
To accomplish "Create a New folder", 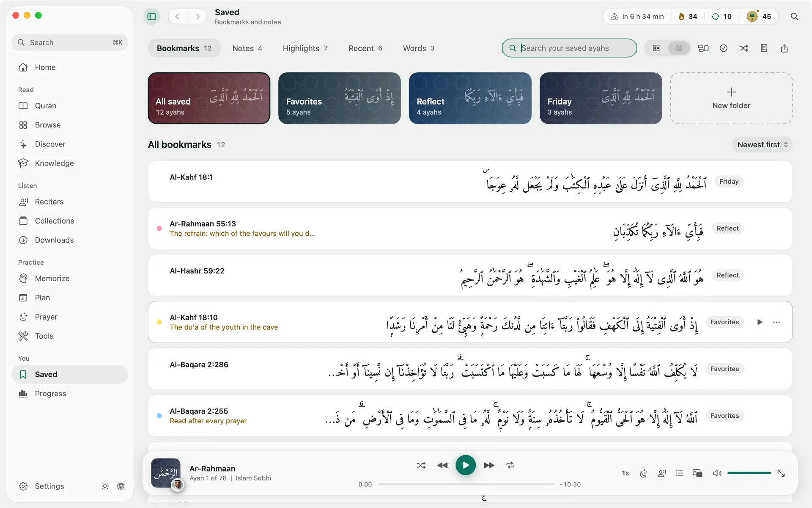I will [x=731, y=98].
